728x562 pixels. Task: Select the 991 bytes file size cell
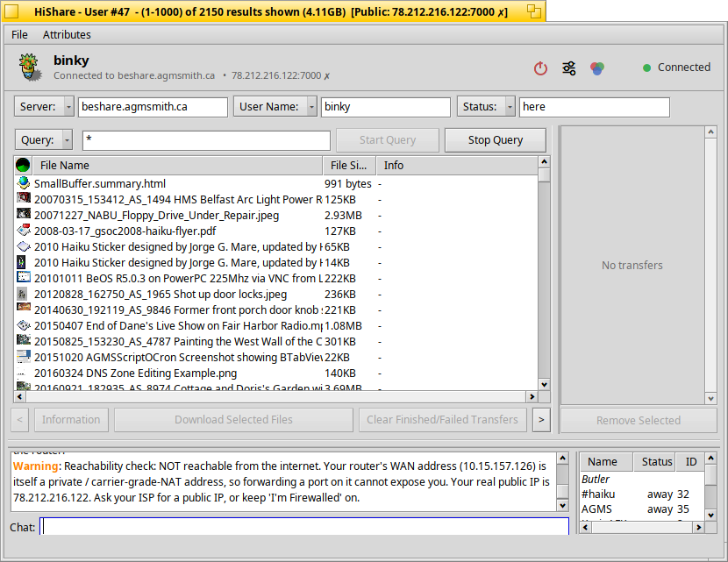348,184
